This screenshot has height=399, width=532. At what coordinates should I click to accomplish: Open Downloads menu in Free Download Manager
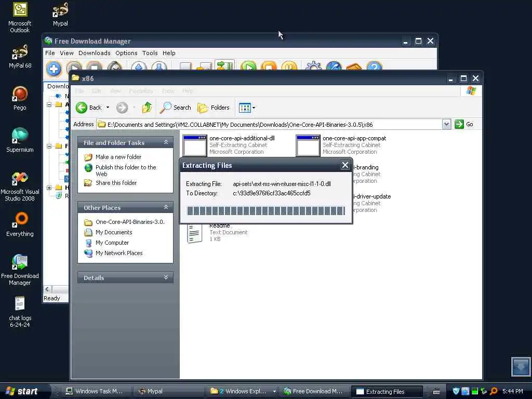coord(95,53)
